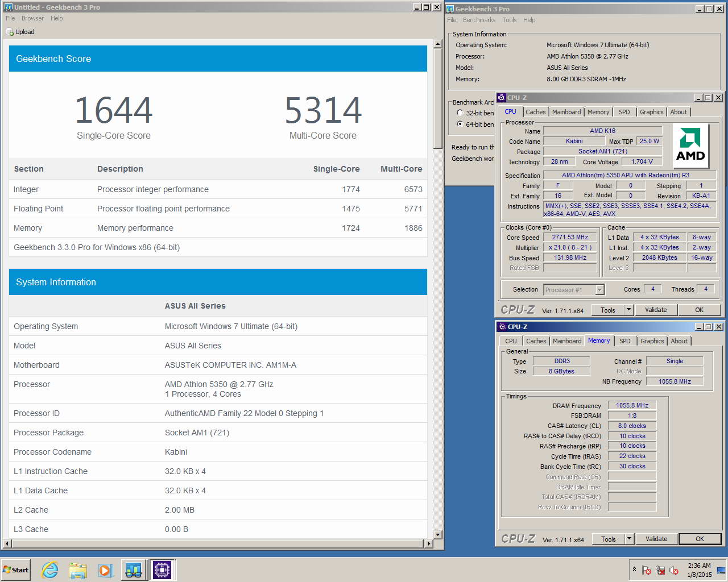The height and width of the screenshot is (582, 728).
Task: Launch Windows Media Player from taskbar
Action: (106, 570)
